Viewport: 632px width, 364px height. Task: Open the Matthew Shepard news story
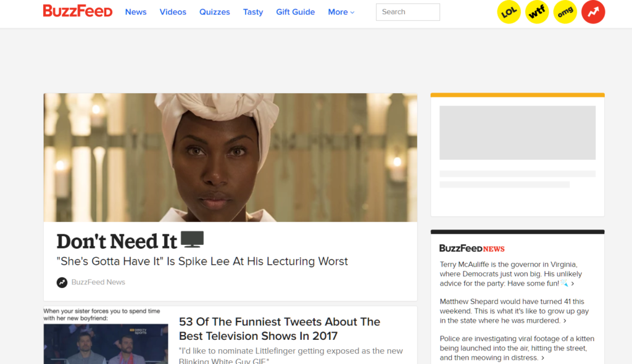point(514,311)
